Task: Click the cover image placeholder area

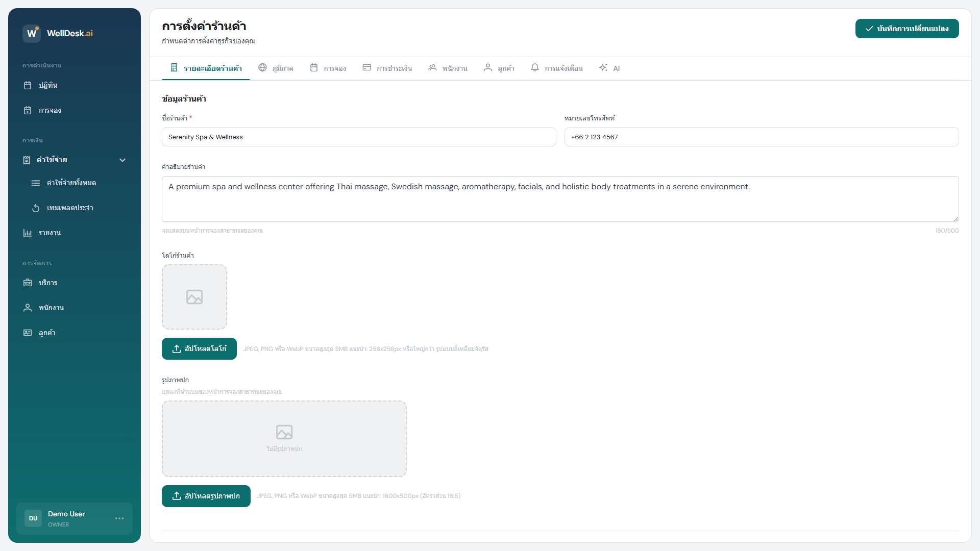Action: pyautogui.click(x=284, y=439)
